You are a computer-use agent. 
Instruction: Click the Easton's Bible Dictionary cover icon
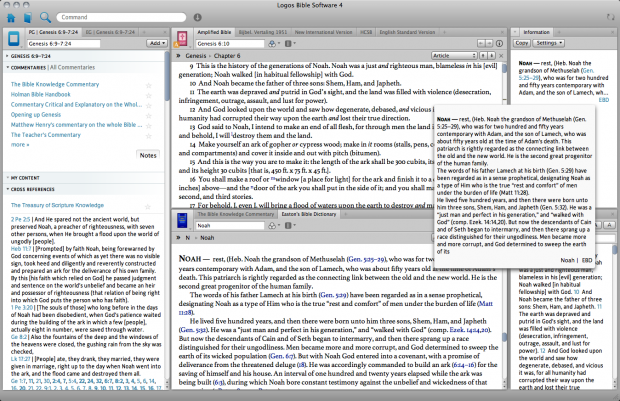[182, 220]
